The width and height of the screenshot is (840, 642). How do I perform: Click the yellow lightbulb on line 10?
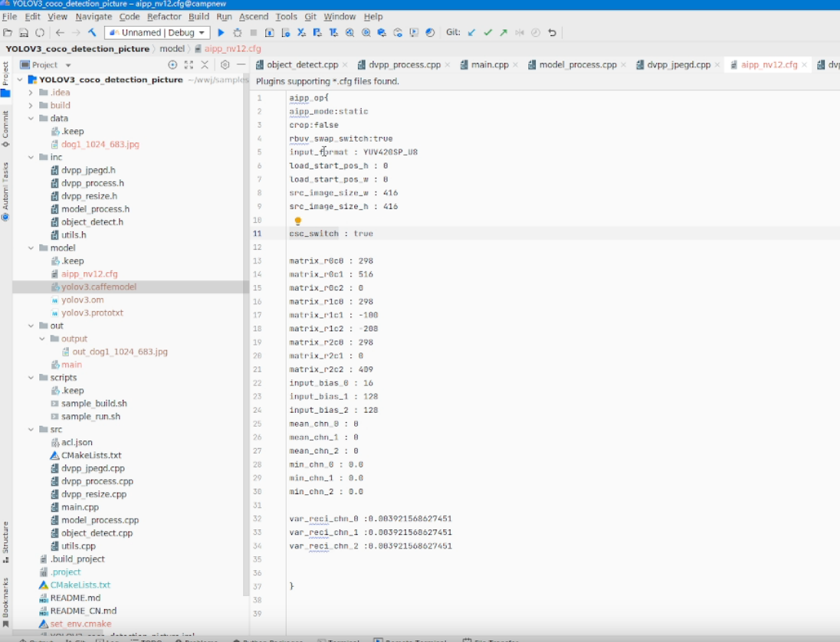click(298, 221)
